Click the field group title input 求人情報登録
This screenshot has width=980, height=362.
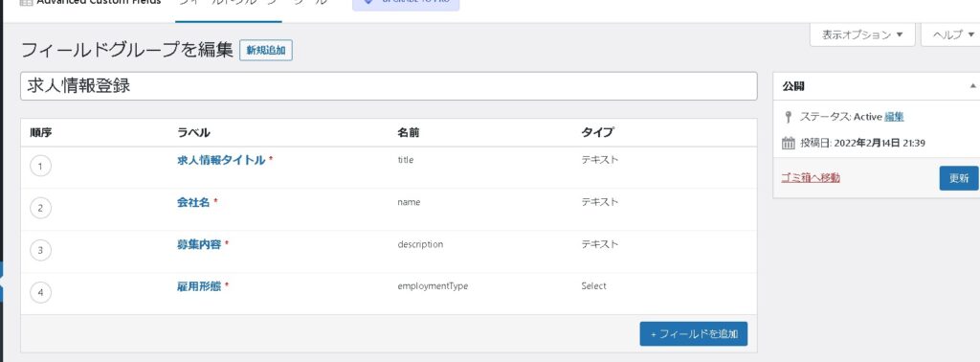pos(389,86)
